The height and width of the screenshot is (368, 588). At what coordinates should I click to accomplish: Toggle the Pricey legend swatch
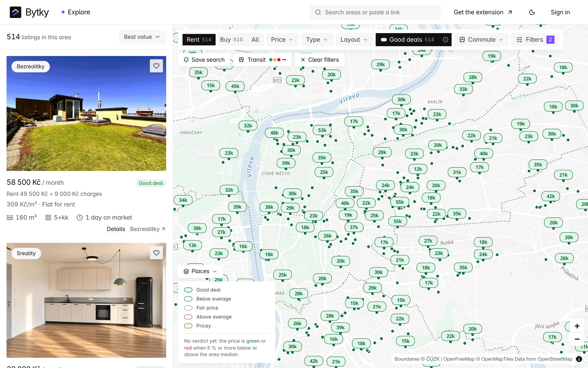pos(188,326)
